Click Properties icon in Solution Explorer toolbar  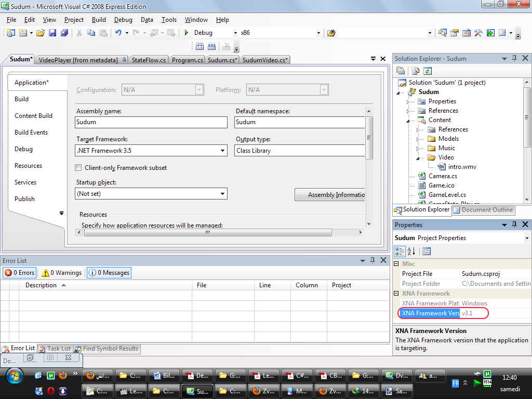tap(401, 71)
